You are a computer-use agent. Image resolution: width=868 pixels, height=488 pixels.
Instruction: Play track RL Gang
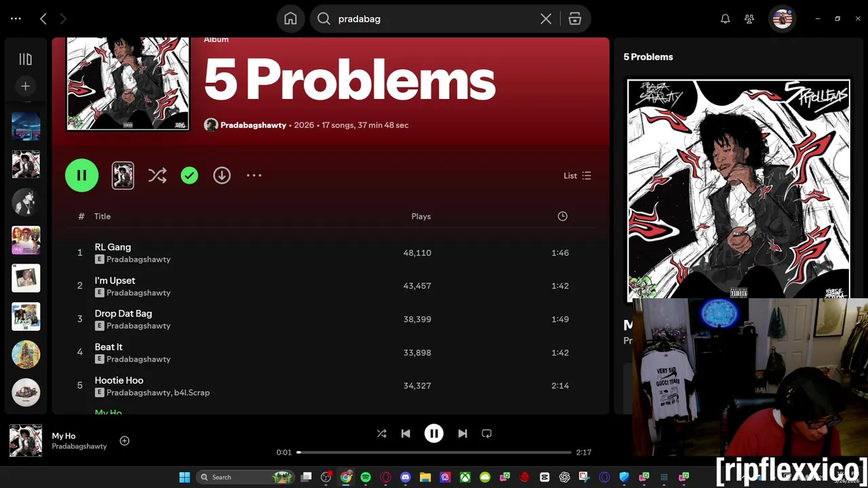coord(331,253)
